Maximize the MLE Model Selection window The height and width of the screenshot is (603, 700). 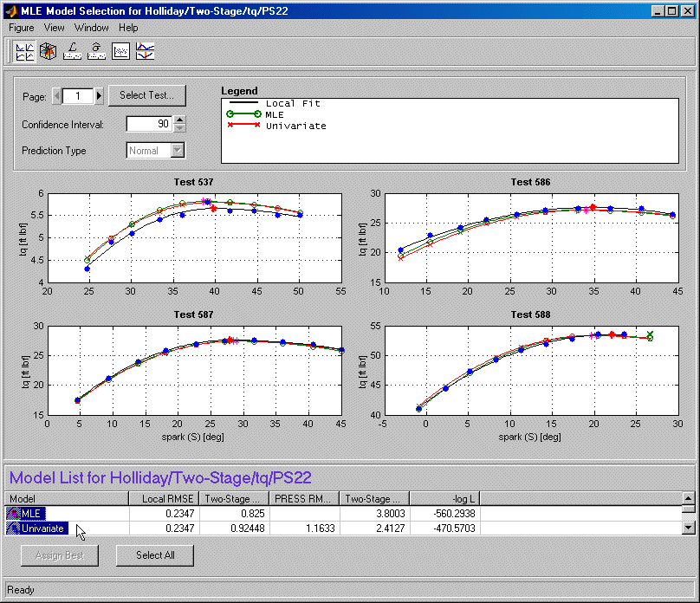point(672,11)
